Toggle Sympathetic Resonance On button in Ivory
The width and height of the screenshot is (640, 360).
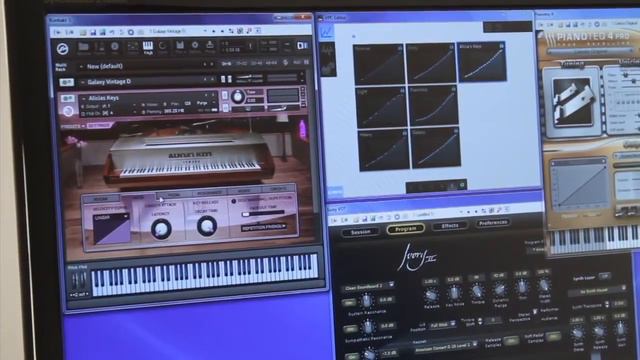[350, 329]
